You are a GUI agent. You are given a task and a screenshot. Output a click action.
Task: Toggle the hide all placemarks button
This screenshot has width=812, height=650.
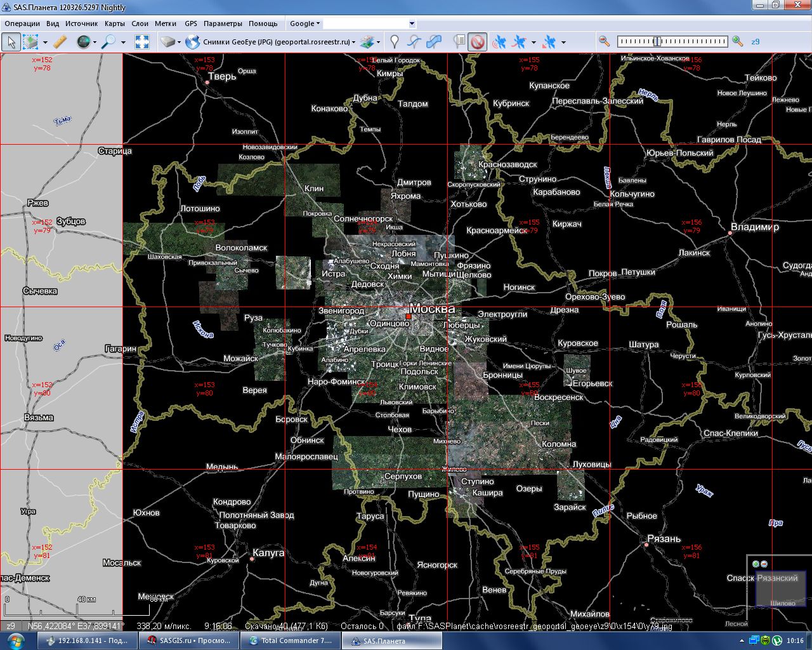(477, 42)
